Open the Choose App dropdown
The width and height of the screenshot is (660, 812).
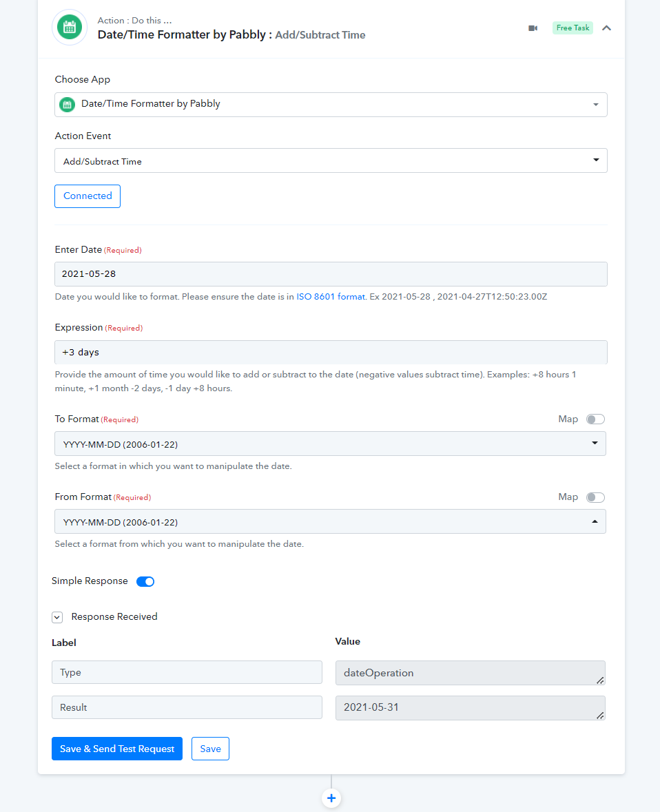[x=331, y=105]
